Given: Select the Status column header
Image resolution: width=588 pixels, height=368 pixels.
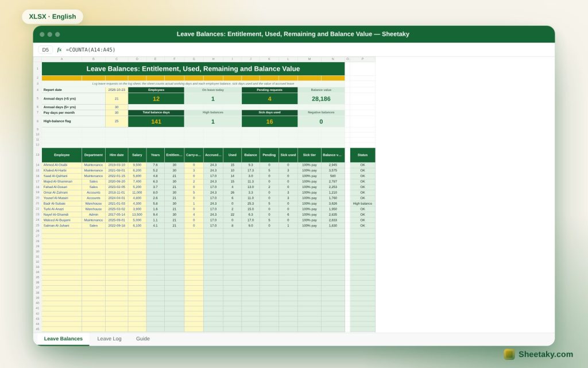Looking at the screenshot, I should click(x=363, y=155).
